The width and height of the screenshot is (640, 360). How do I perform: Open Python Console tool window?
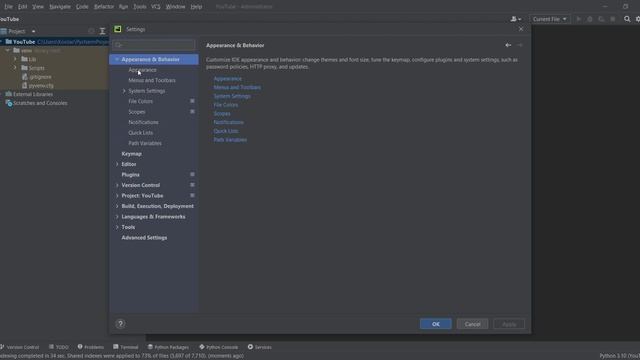click(x=218, y=347)
